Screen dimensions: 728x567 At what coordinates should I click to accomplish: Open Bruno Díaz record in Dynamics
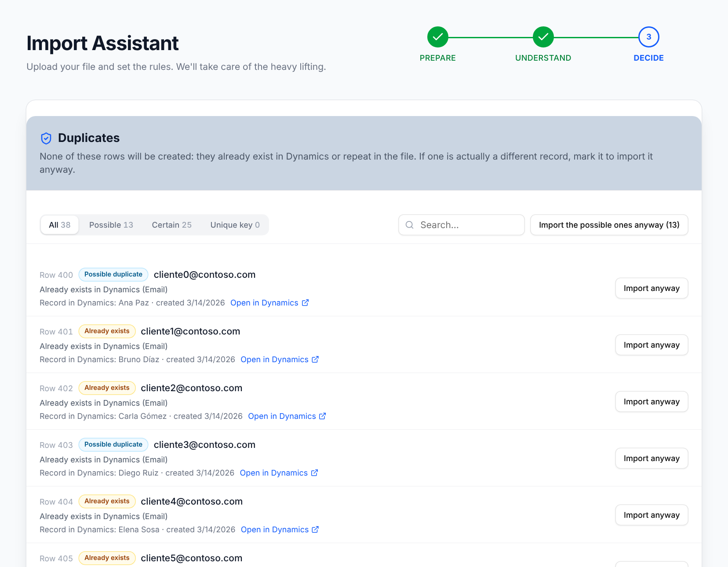[280, 360]
